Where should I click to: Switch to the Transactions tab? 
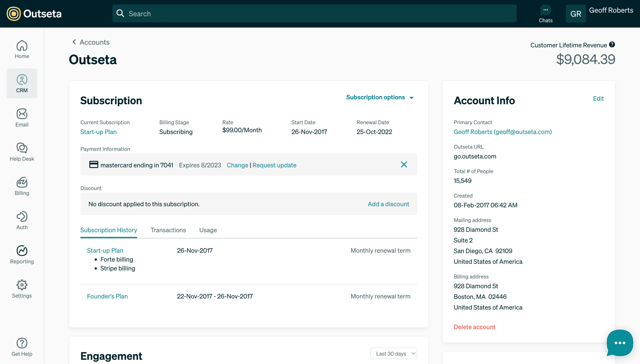point(168,230)
